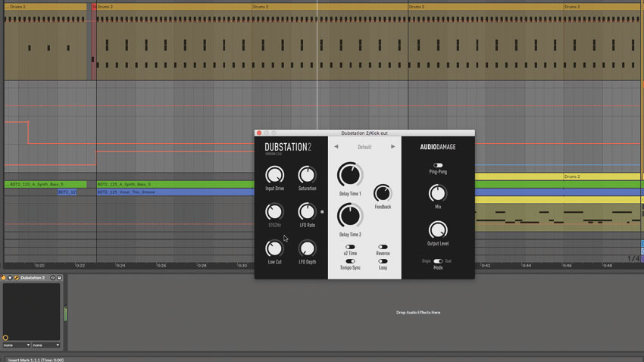
Task: Click the 0:28 time ruler marker
Action: (202, 266)
